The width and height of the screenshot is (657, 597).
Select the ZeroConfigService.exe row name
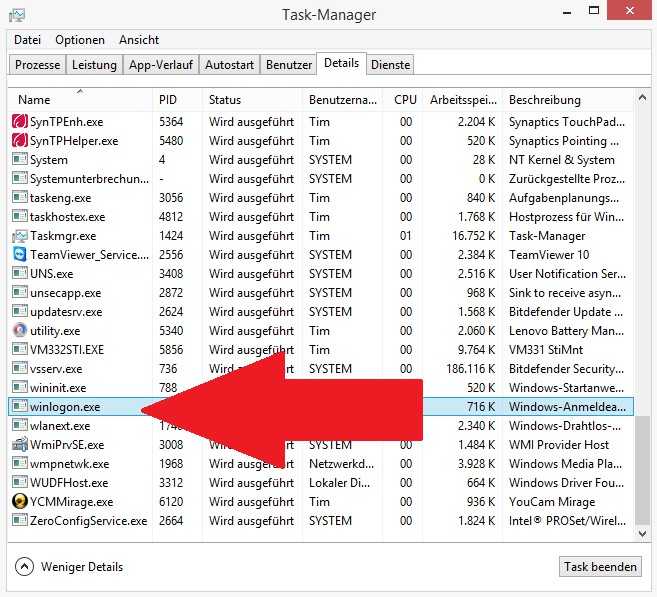tap(88, 521)
